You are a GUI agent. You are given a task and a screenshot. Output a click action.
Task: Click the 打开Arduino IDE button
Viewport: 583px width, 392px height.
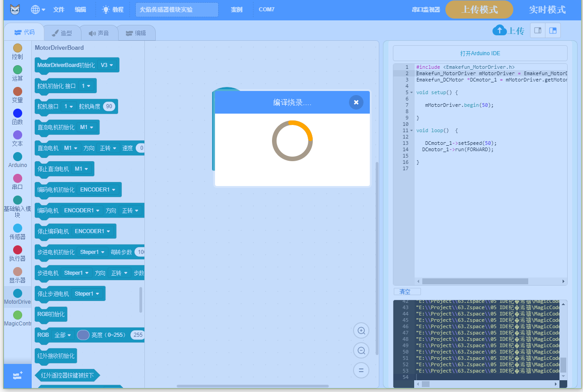click(x=480, y=53)
